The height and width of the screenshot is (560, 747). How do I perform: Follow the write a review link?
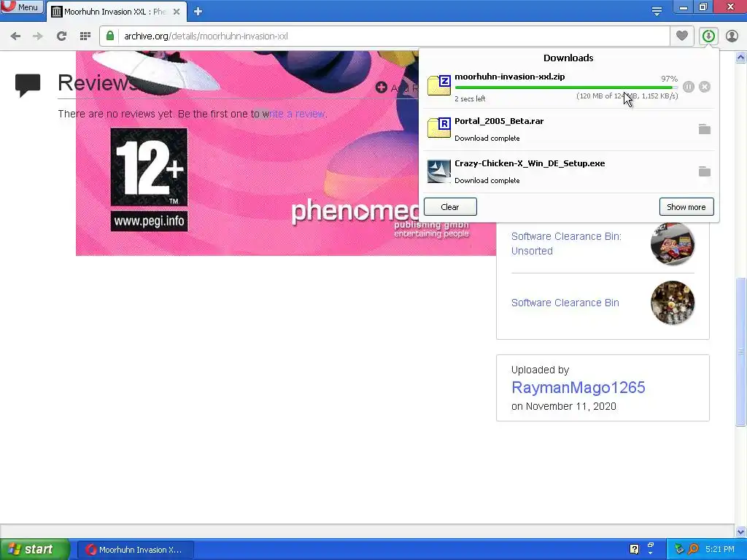click(298, 114)
